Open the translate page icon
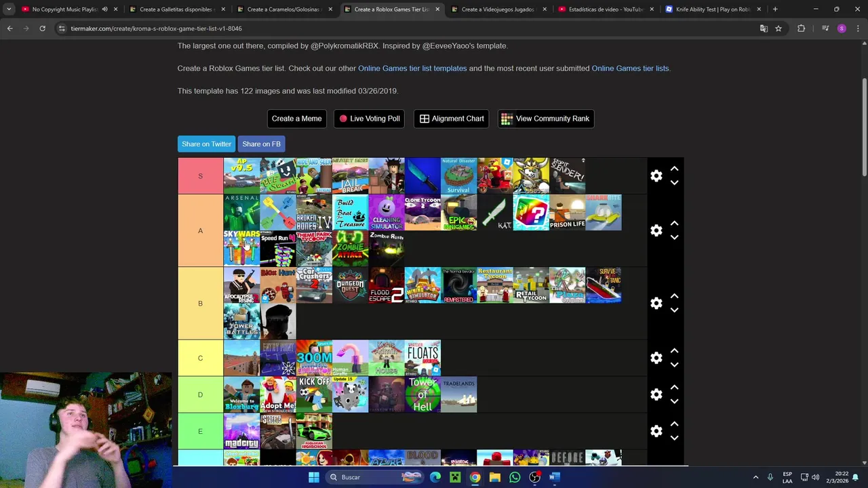 pos(764,28)
